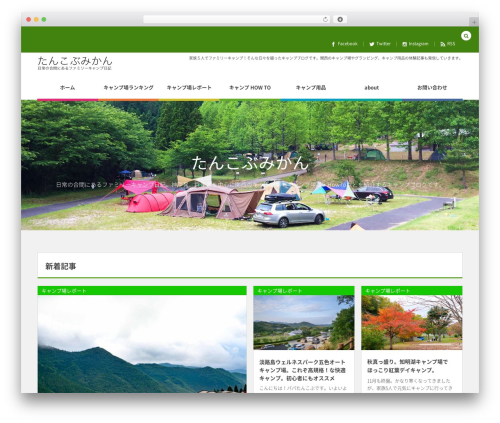Viewport: 500px width, 423px height.
Task: Click the search magnifier icon in header
Action: click(466, 36)
